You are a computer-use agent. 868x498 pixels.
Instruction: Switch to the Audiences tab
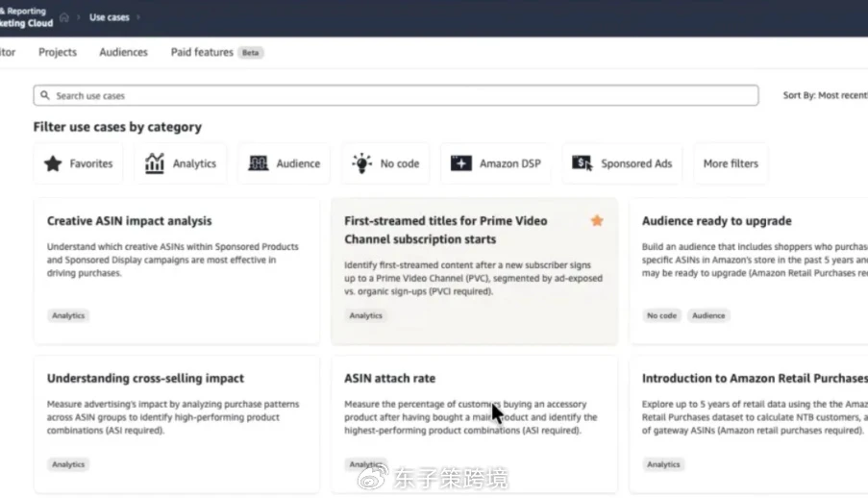(x=123, y=52)
